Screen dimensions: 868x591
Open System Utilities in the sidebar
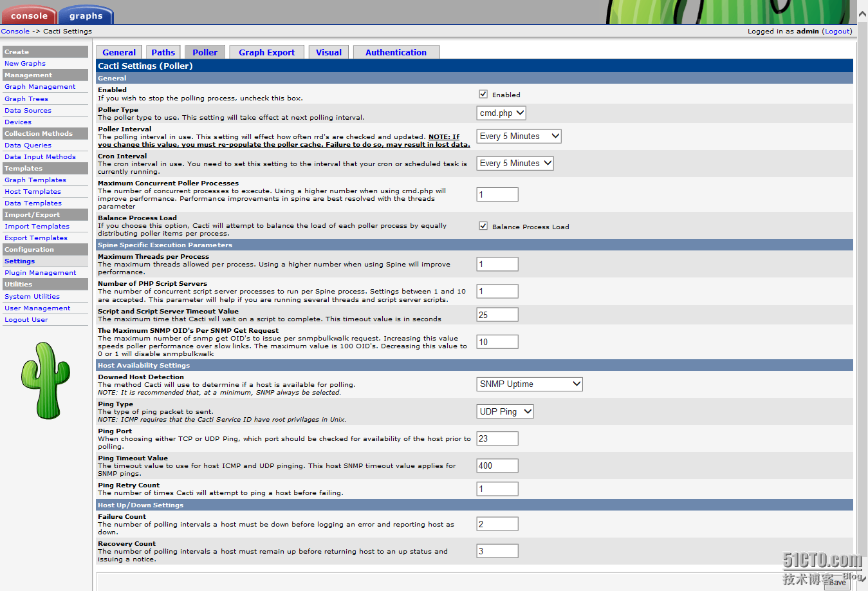pos(32,296)
